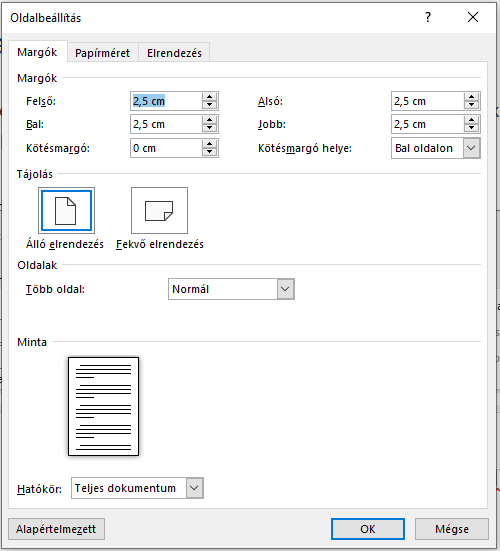Decrease the Bal margin with down arrow
This screenshot has height=551, width=500.
(x=209, y=128)
